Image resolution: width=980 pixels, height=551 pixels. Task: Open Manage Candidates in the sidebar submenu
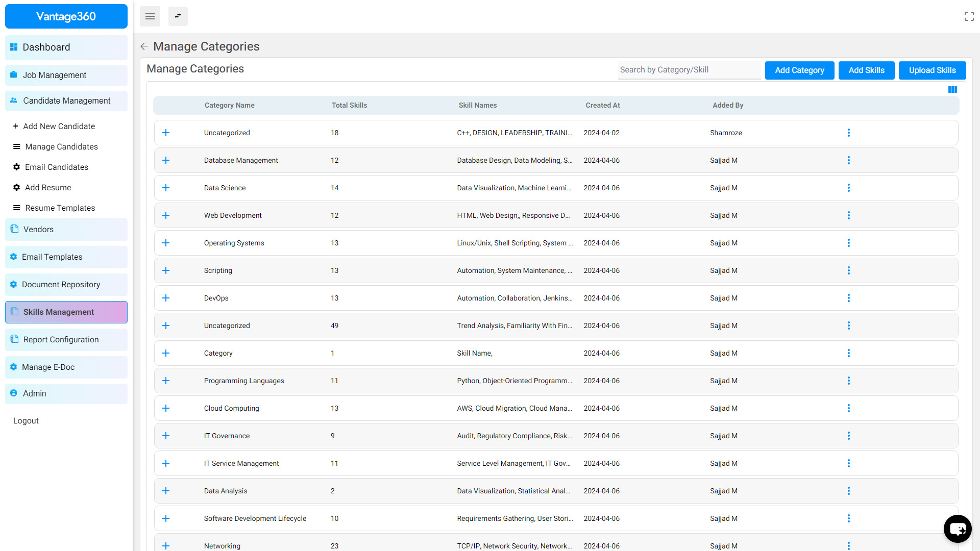[x=61, y=146]
